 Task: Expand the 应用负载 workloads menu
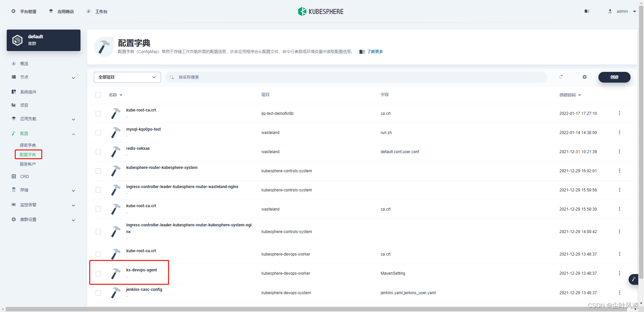point(44,119)
